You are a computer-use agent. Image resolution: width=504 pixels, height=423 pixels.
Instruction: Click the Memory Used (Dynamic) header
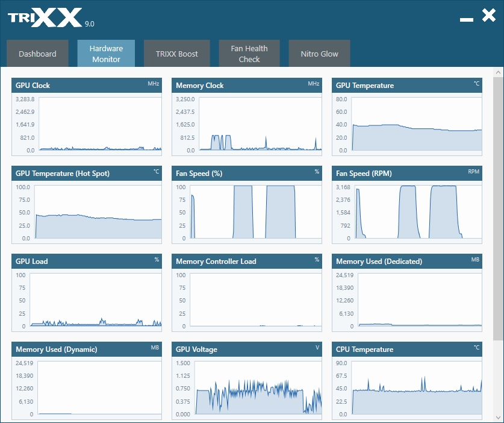[87, 349]
